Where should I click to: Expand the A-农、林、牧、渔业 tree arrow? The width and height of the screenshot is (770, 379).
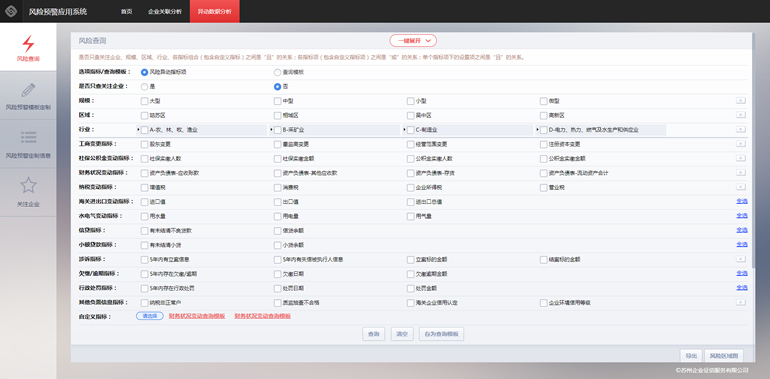tap(138, 130)
